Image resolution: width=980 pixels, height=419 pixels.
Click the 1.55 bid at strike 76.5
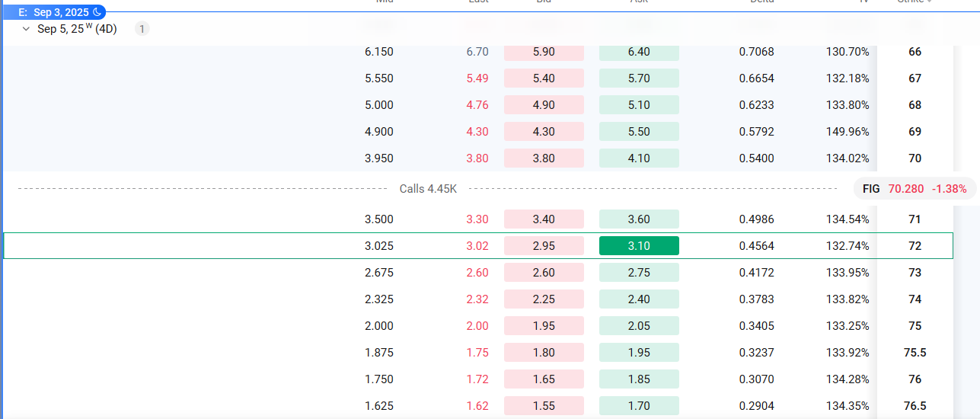(544, 406)
